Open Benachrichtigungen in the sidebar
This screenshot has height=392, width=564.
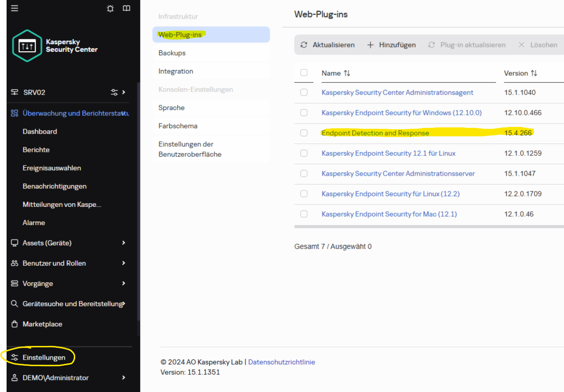(55, 187)
